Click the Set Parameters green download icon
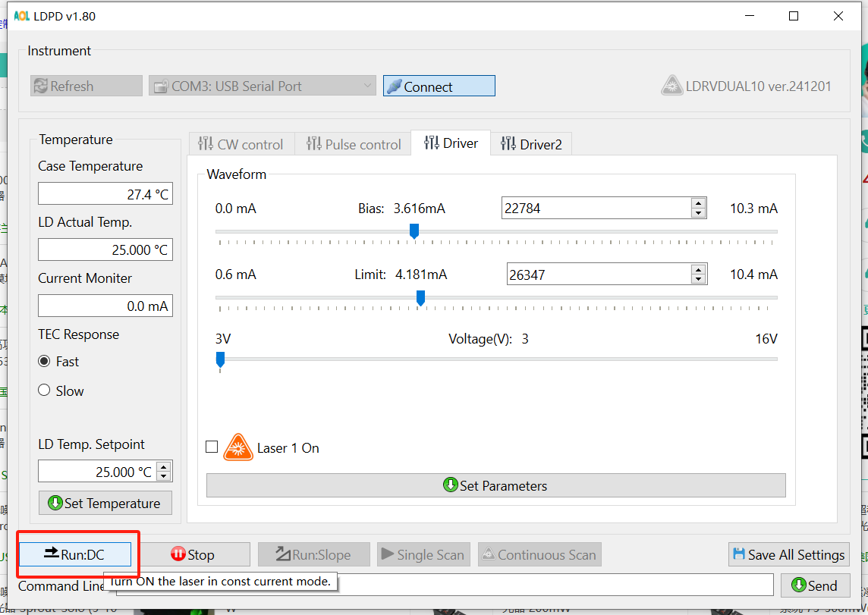The height and width of the screenshot is (615, 868). [451, 485]
